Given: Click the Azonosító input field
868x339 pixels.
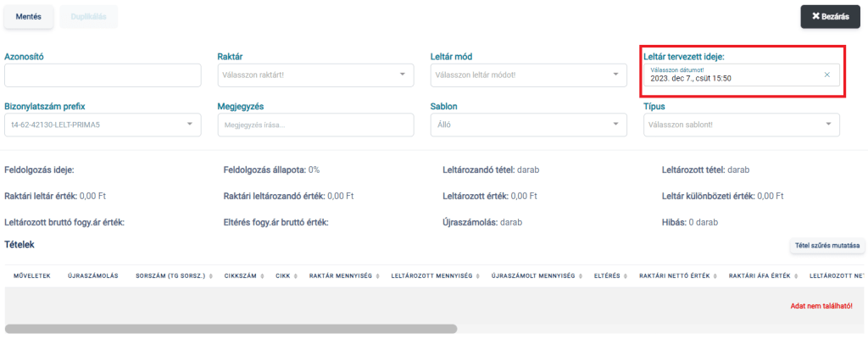Looking at the screenshot, I should click(103, 75).
